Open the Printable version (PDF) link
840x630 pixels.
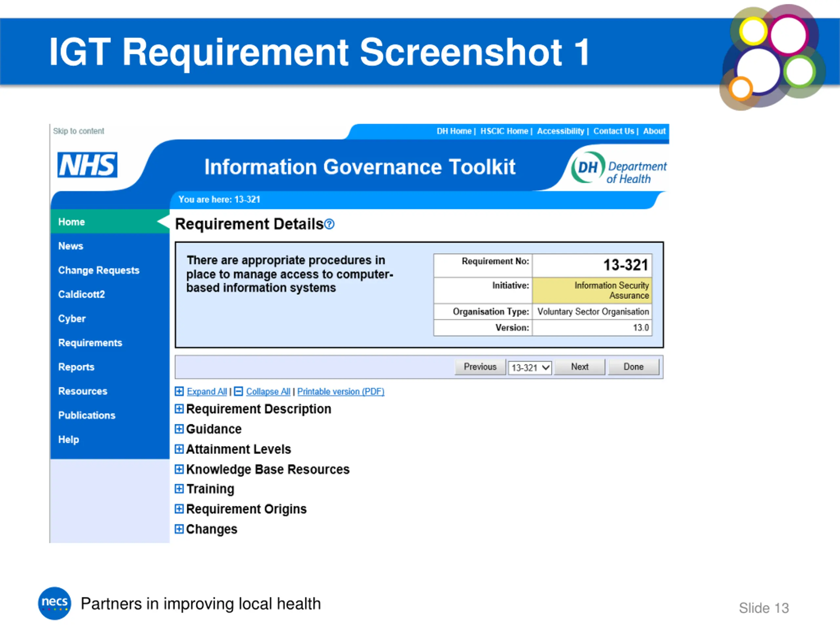click(x=341, y=391)
